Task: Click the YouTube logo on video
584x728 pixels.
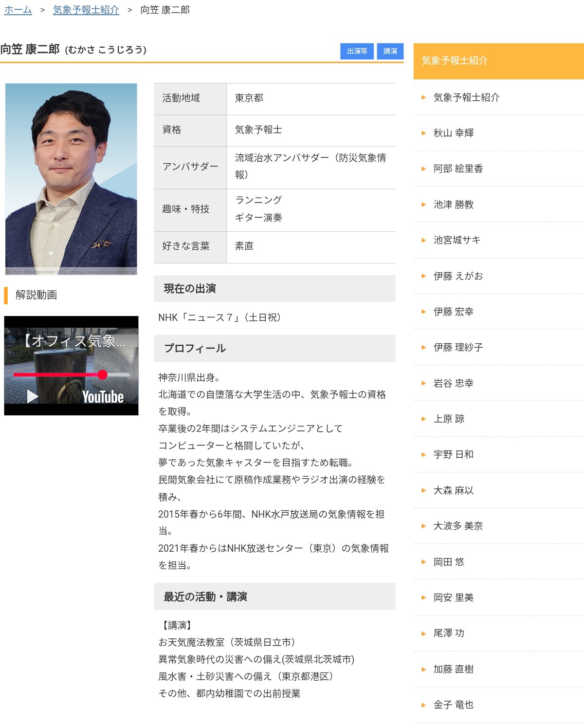Action: pos(103,397)
